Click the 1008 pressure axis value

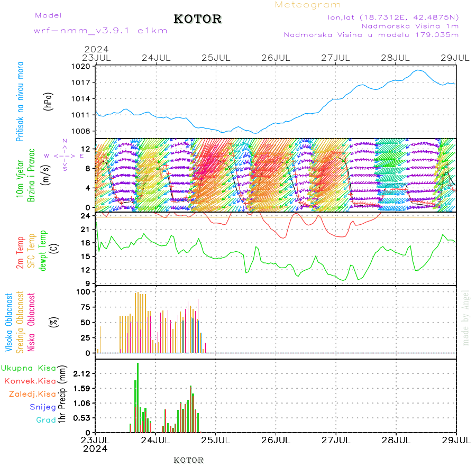pos(81,131)
